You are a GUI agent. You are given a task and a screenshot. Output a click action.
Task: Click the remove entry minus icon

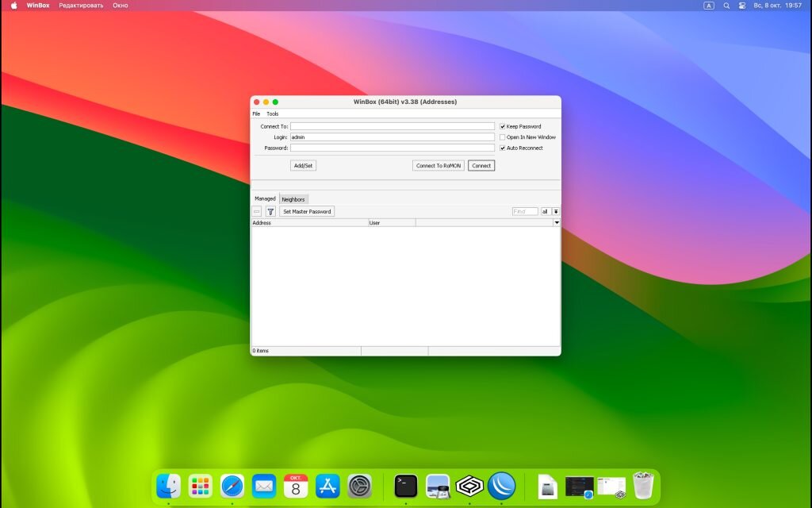click(x=257, y=211)
